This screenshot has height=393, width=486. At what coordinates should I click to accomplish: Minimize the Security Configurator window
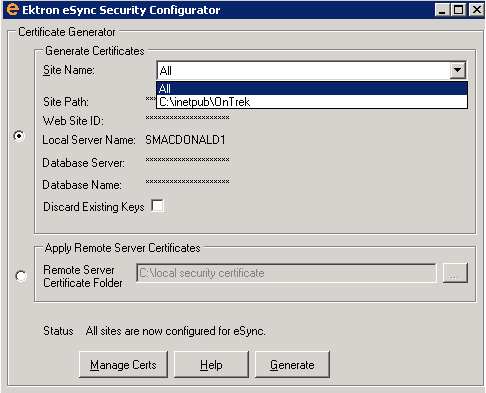point(442,10)
